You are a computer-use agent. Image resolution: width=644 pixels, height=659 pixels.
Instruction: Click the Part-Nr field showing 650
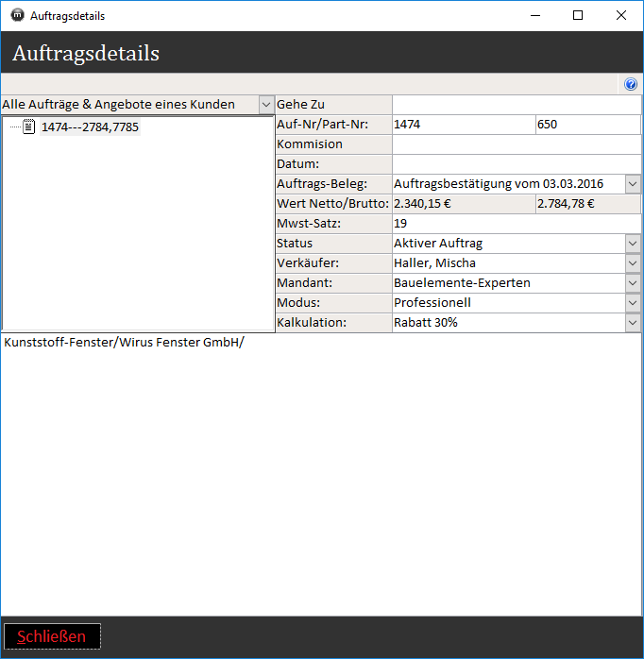point(586,124)
